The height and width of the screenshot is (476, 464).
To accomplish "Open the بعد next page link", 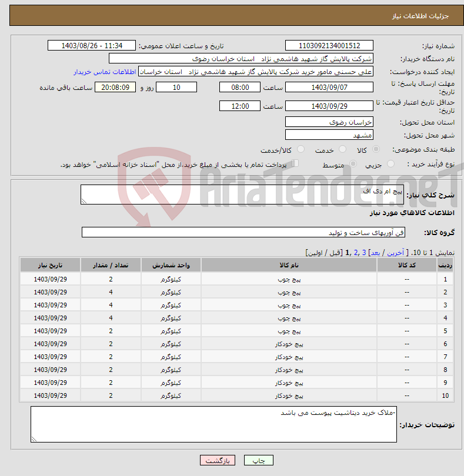I will click(375, 253).
